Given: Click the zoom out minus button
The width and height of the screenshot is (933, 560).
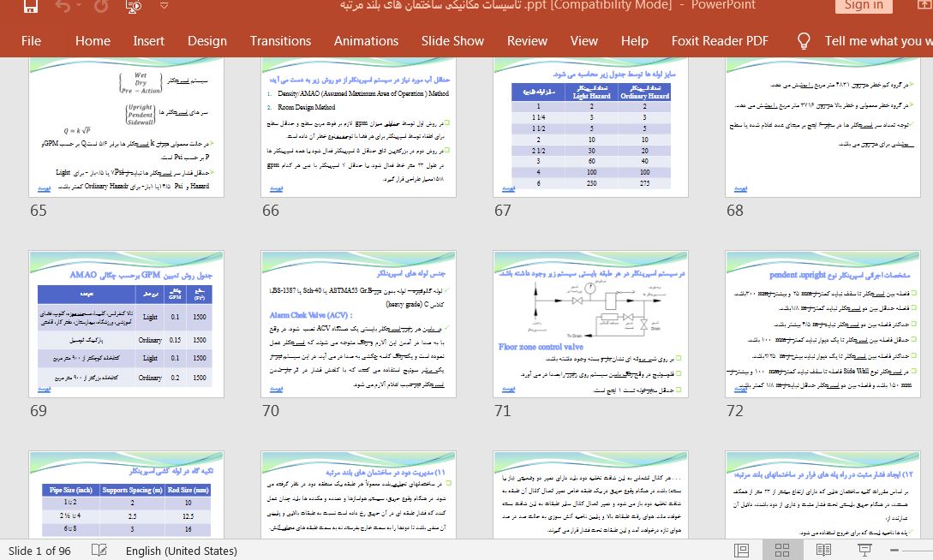Looking at the screenshot, I should pos(894,551).
